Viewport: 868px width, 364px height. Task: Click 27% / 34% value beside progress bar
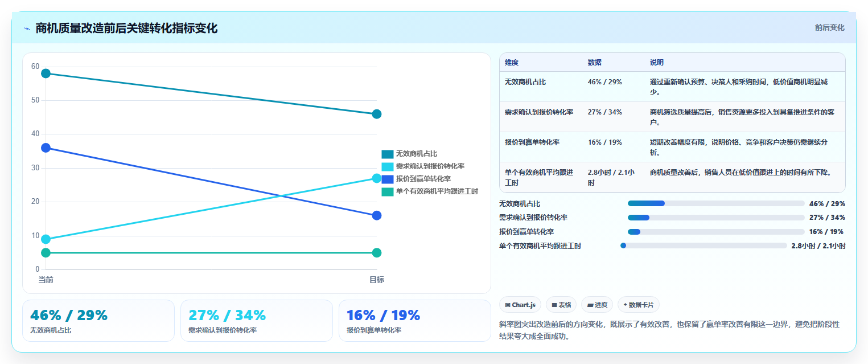click(x=827, y=218)
